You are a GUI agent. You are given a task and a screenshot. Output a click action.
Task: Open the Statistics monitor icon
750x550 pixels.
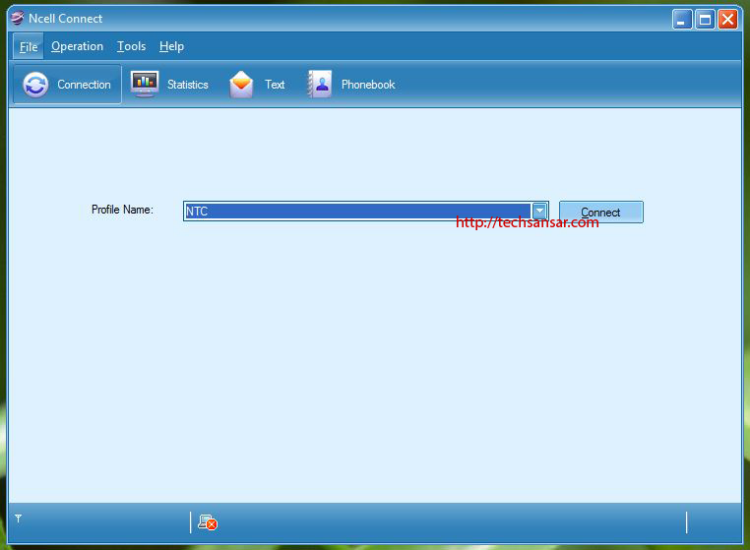[x=145, y=84]
